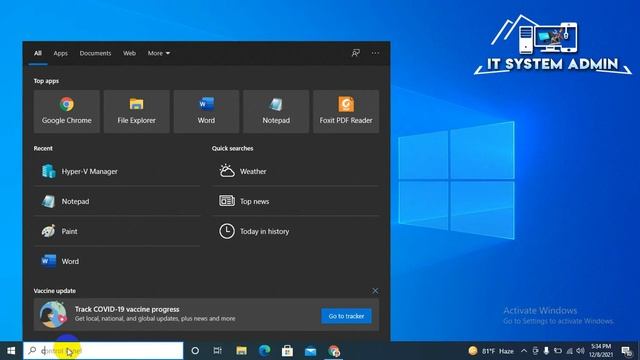Open Chrome on the taskbar

pyautogui.click(x=333, y=351)
